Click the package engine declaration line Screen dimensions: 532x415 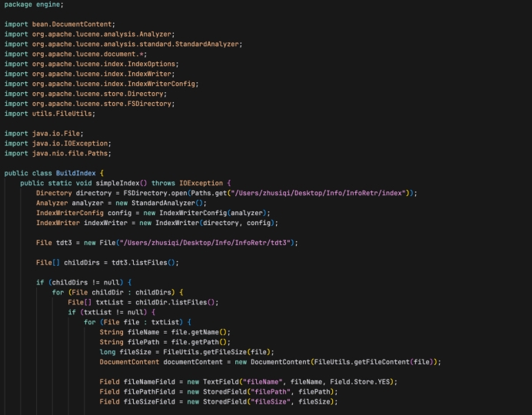[34, 5]
